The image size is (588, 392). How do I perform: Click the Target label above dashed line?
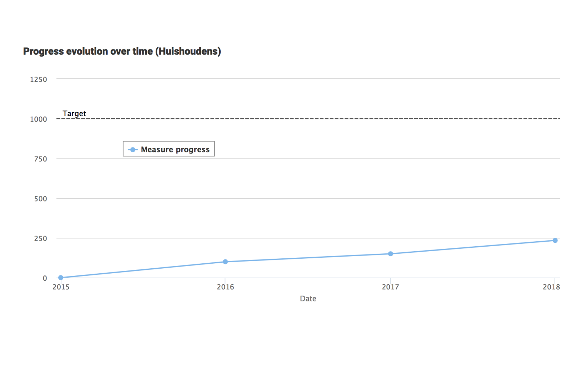pyautogui.click(x=74, y=113)
